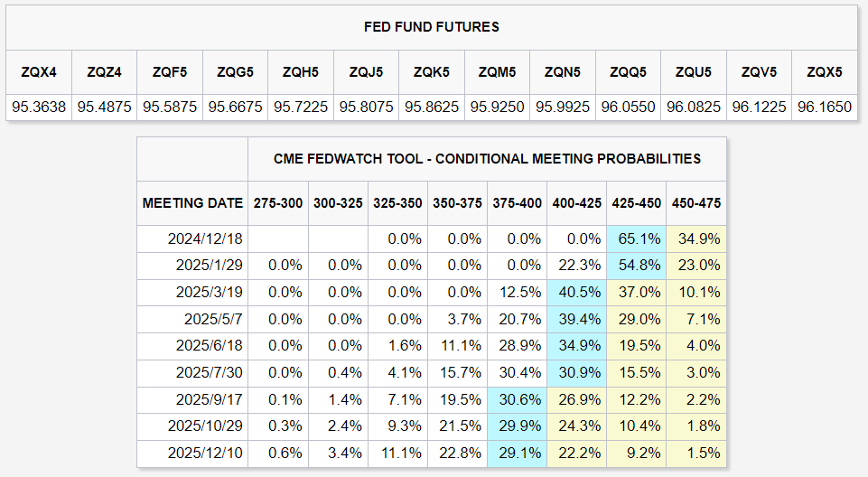Click the 30.6% cell in the 375-400 column
The height and width of the screenshot is (477, 868).
(517, 399)
